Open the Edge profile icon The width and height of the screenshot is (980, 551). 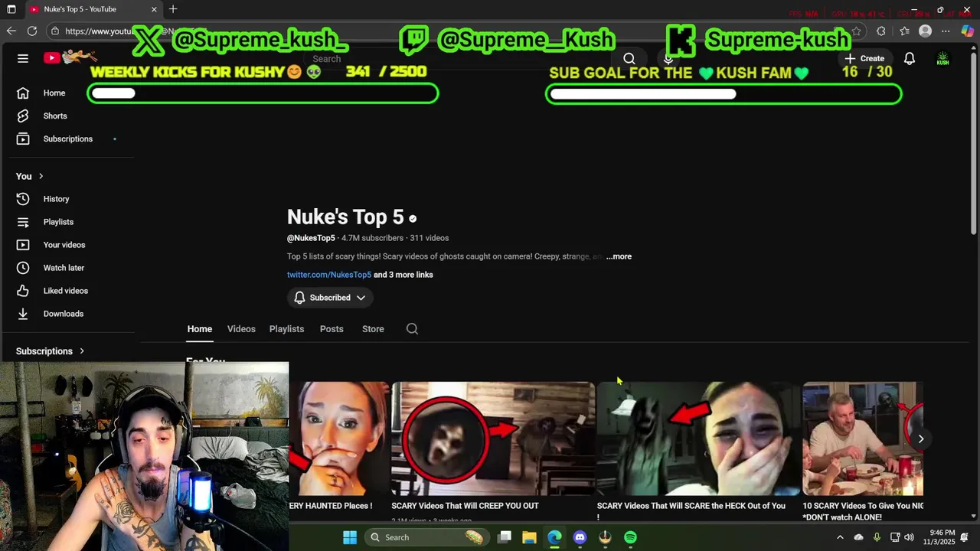coord(926,31)
